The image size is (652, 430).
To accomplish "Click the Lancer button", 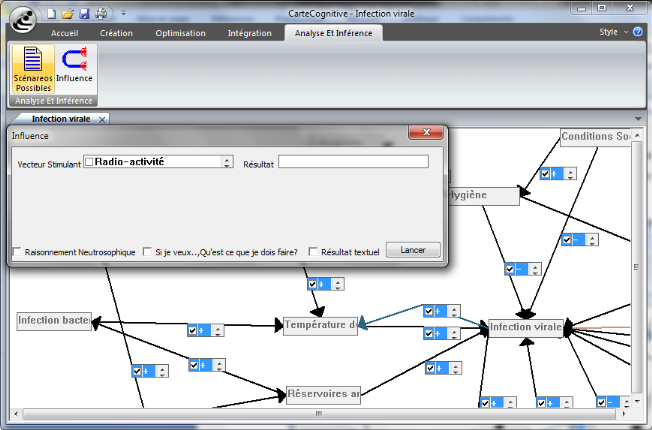I will pos(413,250).
